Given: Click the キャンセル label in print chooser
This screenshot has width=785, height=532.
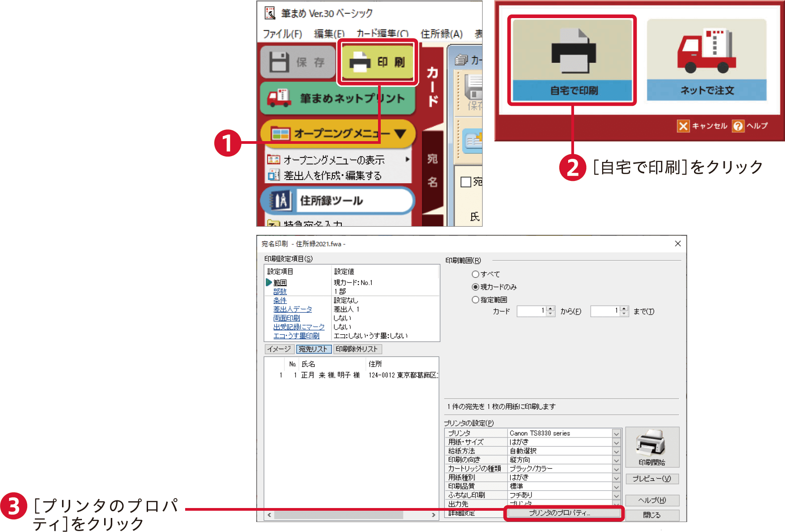Looking at the screenshot, I should [x=710, y=126].
